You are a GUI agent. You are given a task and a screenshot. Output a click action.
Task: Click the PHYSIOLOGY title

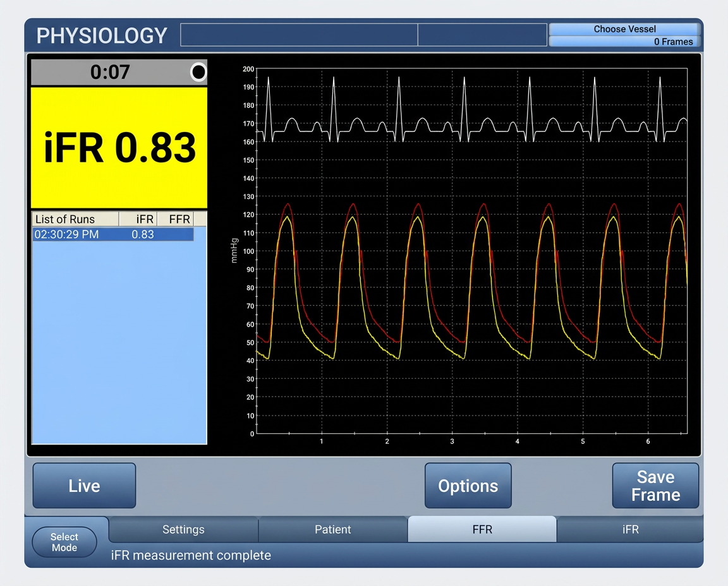tap(102, 36)
